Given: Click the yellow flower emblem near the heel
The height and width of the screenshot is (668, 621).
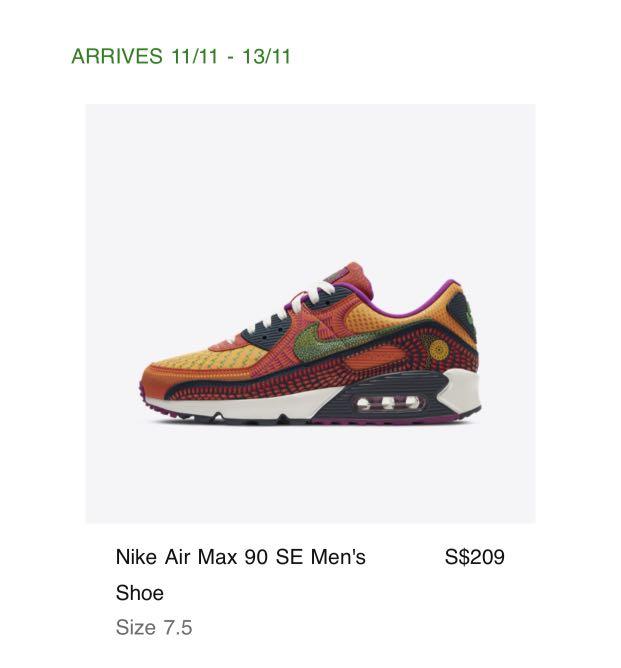Looking at the screenshot, I should pos(439,349).
